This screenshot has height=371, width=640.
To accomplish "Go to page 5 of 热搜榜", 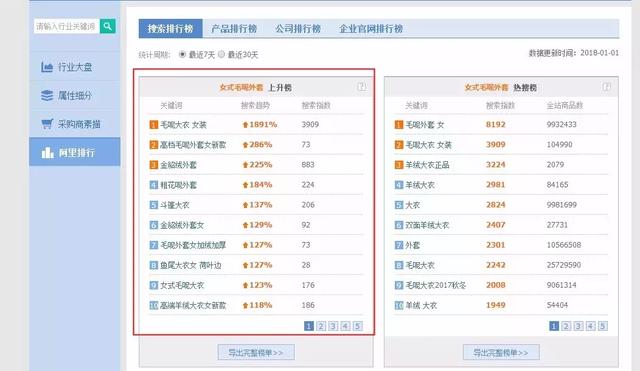I will (x=602, y=326).
